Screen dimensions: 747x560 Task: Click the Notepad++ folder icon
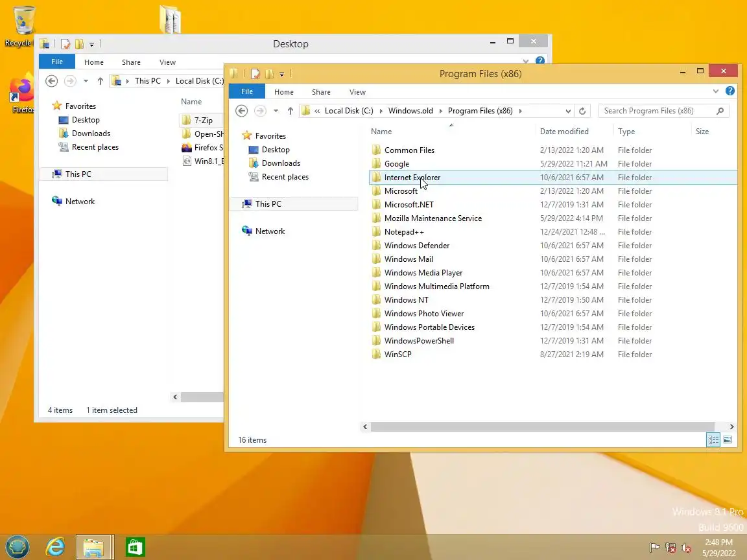pos(376,232)
